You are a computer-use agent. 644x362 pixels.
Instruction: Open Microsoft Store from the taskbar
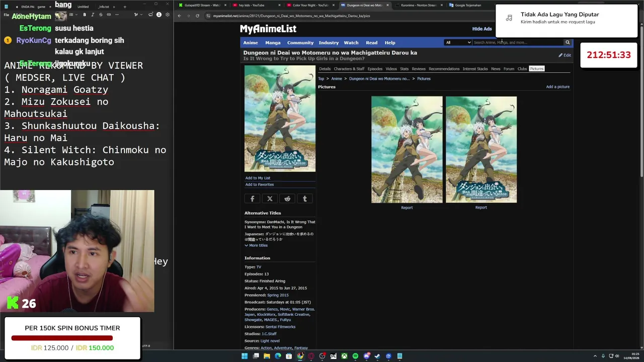[x=289, y=356]
